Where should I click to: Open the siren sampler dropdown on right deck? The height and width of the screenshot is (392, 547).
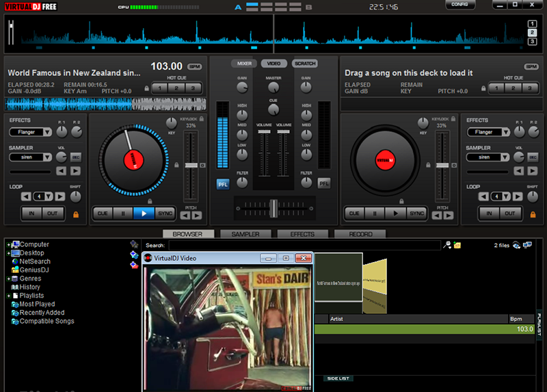(488, 157)
